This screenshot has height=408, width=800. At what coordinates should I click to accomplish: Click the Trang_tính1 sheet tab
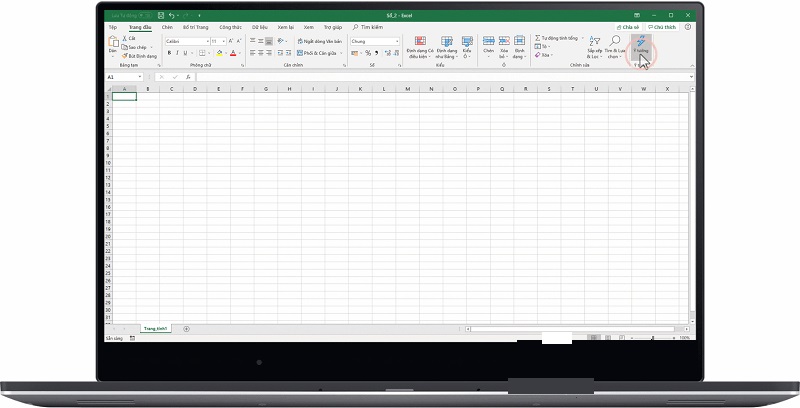pyautogui.click(x=156, y=328)
